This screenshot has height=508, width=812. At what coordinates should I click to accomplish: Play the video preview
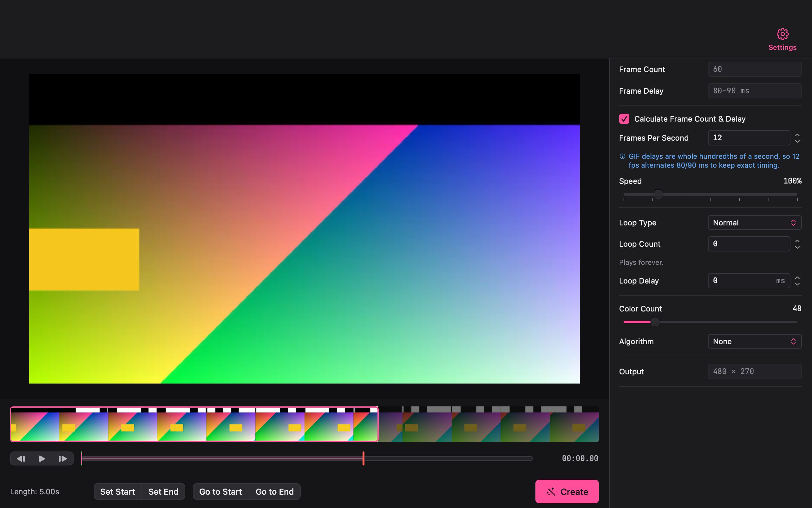tap(42, 458)
